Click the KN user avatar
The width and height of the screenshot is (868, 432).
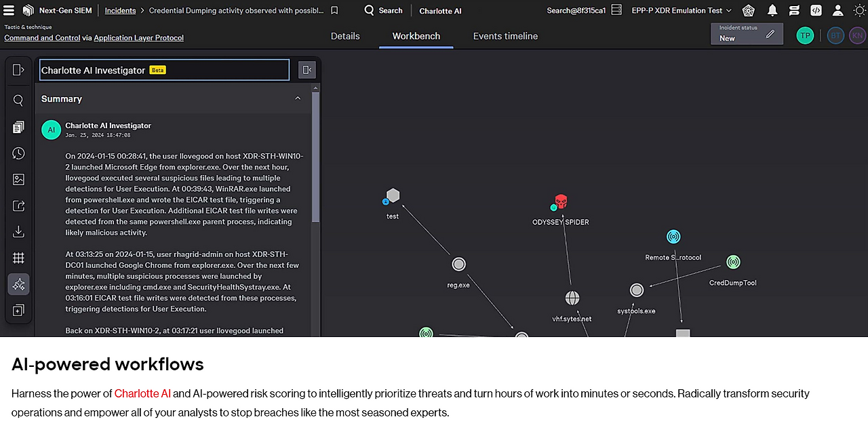coord(857,36)
